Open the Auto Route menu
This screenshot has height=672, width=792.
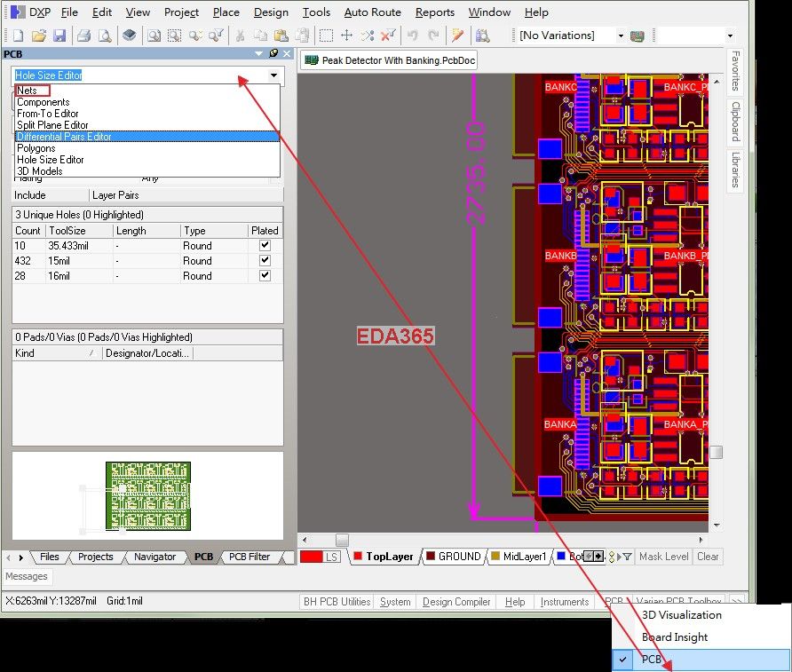372,12
